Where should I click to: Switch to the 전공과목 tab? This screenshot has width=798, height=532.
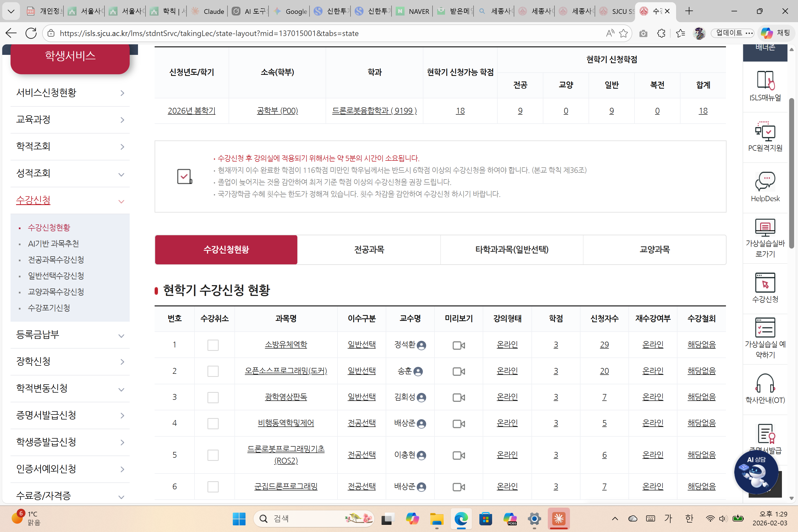coord(369,250)
